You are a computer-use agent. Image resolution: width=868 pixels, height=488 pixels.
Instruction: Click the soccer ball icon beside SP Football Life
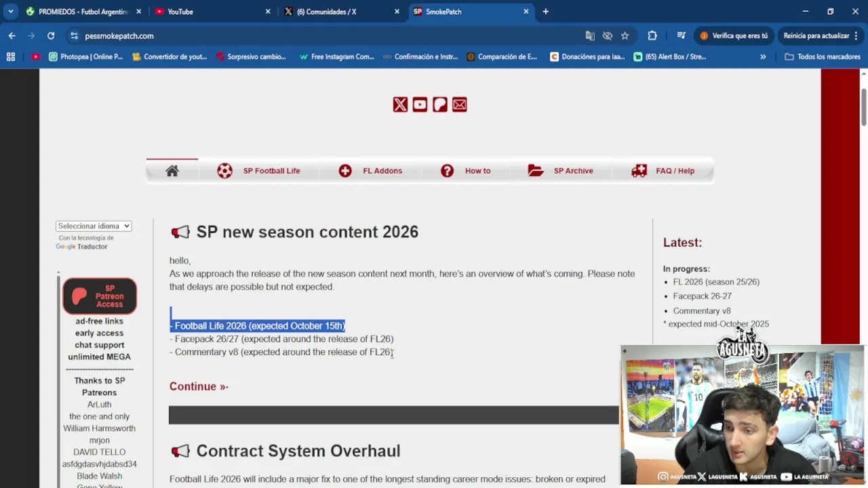point(224,171)
